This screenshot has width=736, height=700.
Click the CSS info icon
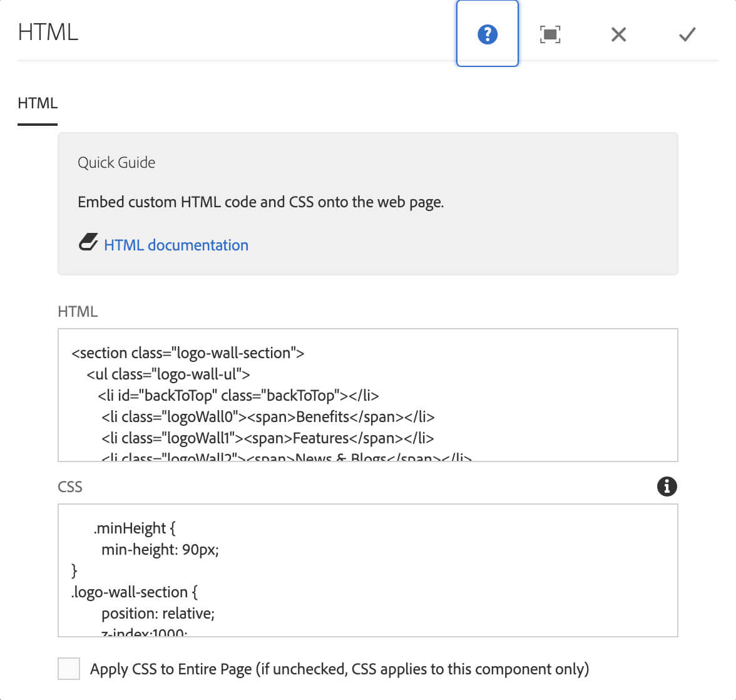[x=667, y=486]
